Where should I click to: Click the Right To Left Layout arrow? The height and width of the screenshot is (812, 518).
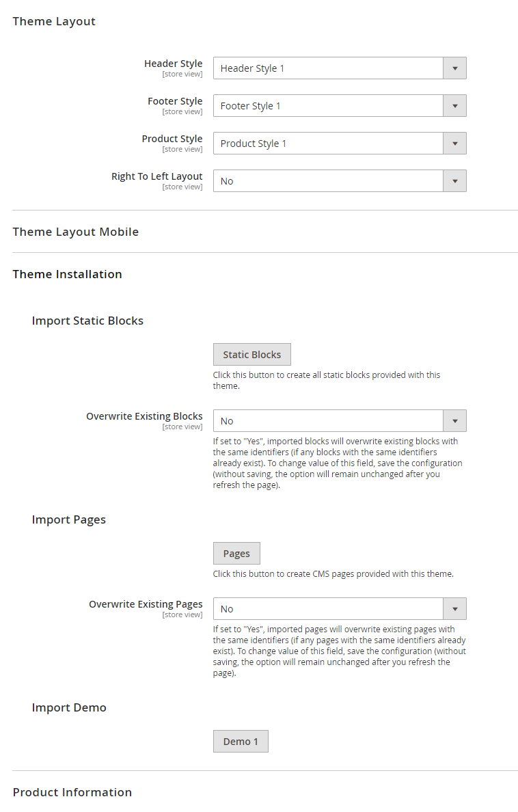click(454, 181)
